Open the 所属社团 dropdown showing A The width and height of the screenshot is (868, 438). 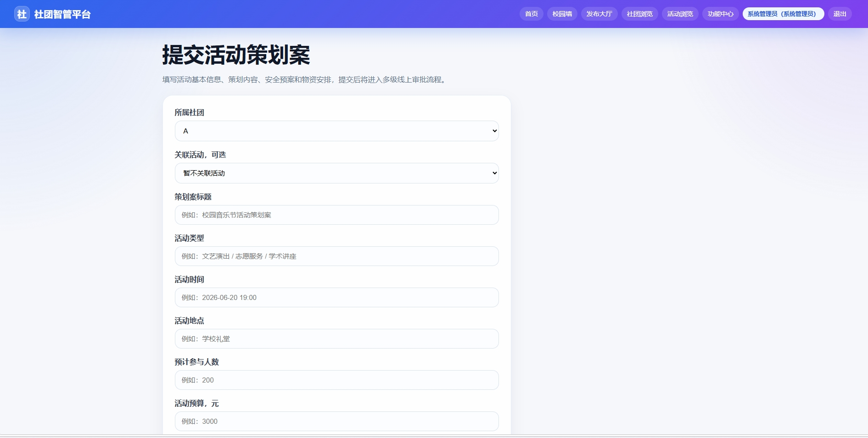coord(337,131)
